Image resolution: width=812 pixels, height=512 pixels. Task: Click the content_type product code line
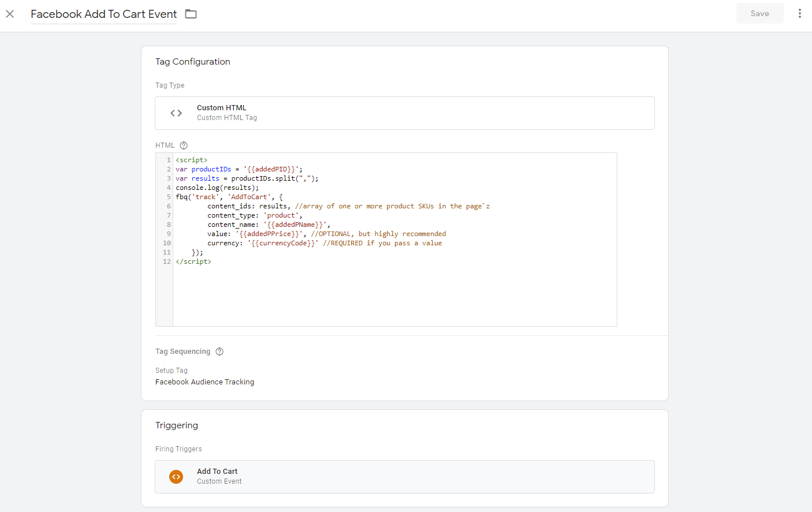(x=255, y=215)
